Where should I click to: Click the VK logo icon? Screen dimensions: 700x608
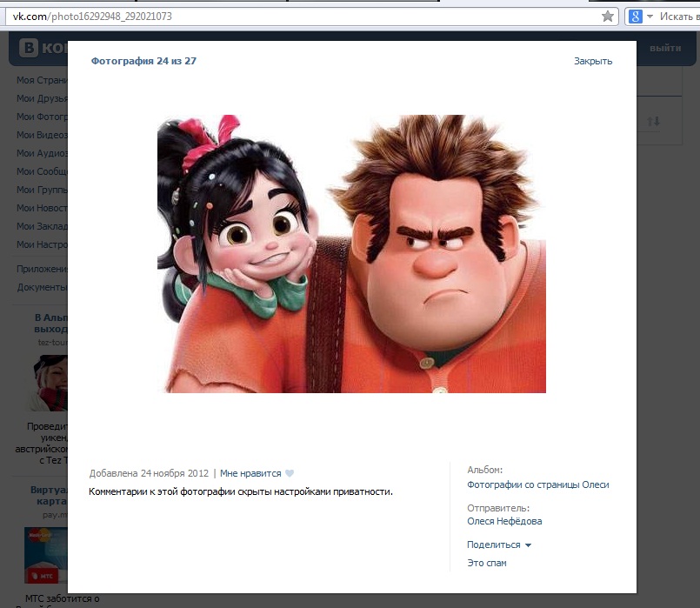[29, 47]
